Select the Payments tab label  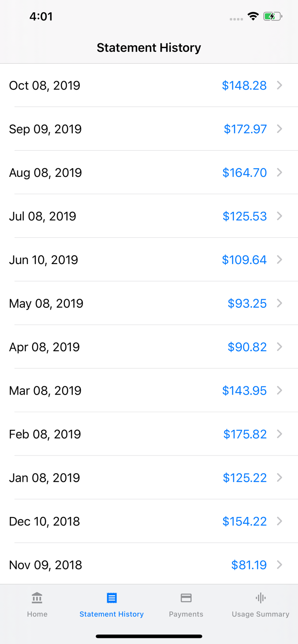pyautogui.click(x=186, y=614)
